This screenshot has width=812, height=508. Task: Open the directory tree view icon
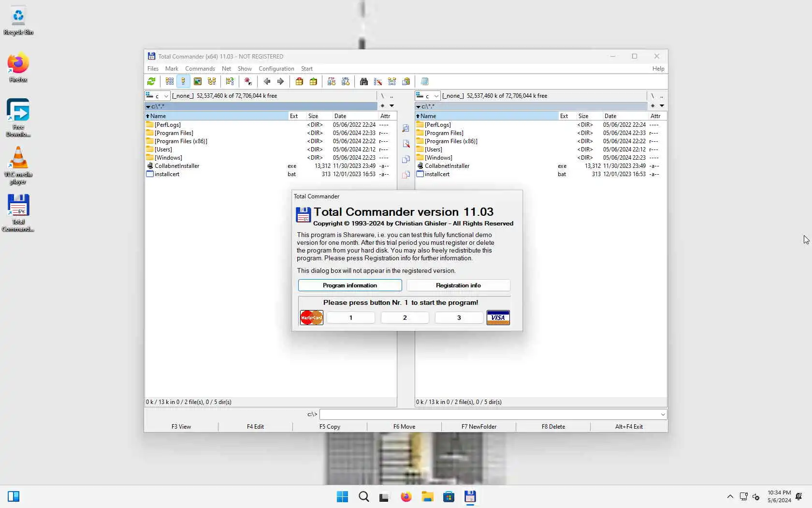coord(212,81)
